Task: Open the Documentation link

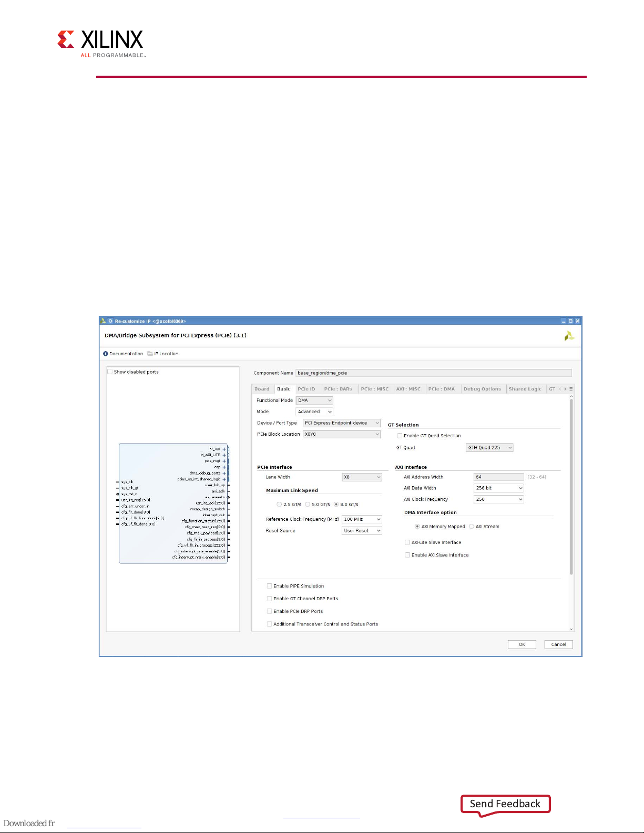Action: [126, 354]
